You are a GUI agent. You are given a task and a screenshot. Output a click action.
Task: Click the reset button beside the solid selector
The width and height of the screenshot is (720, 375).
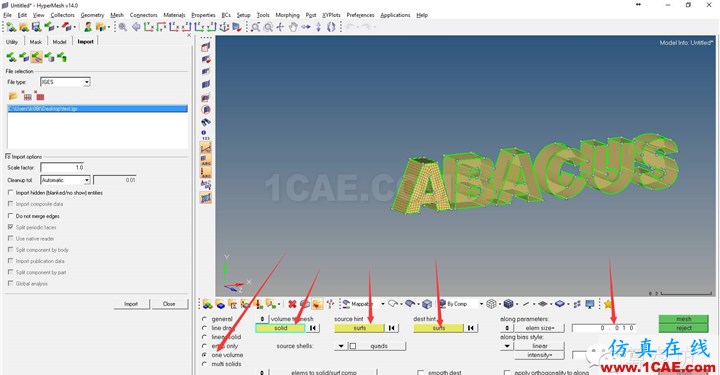coord(313,328)
